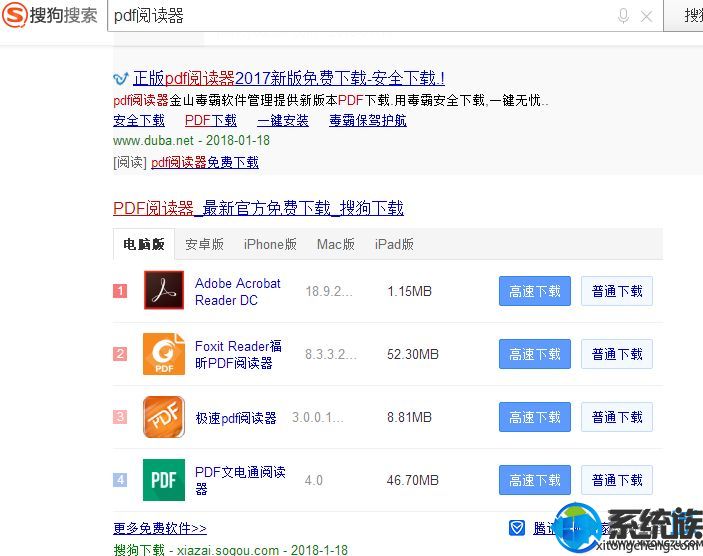
Task: Open the Adobe Acrobat Reader DC icon
Action: pos(164,290)
